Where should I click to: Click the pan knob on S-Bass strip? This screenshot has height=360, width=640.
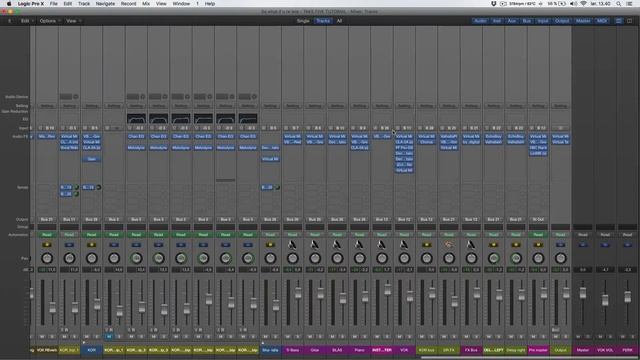point(292,258)
